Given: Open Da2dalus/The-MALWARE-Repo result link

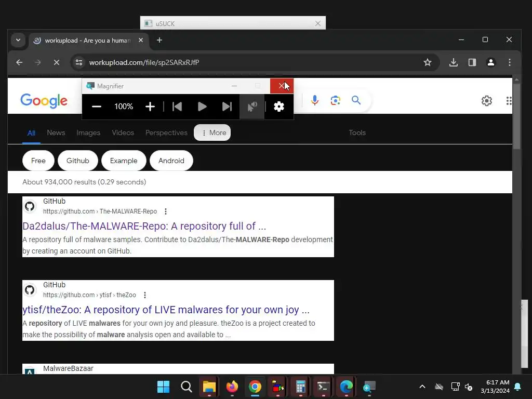Looking at the screenshot, I should (x=144, y=226).
